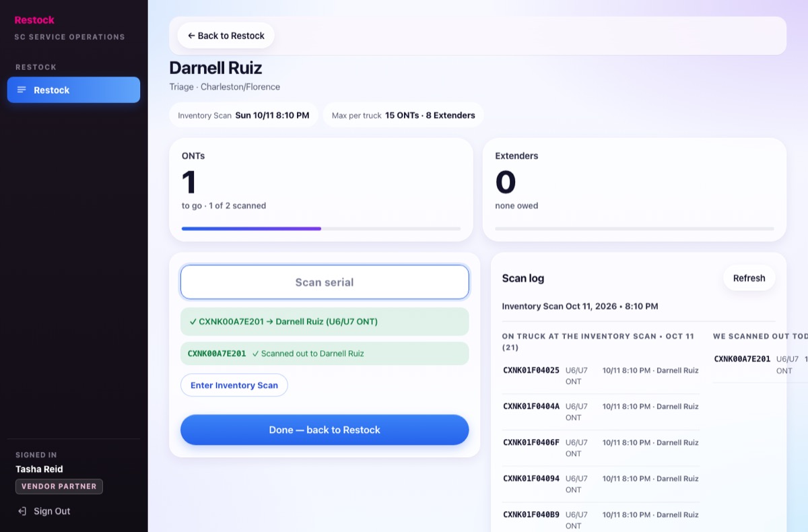Click the Sign Out door icon
The height and width of the screenshot is (532, 808).
(x=22, y=511)
